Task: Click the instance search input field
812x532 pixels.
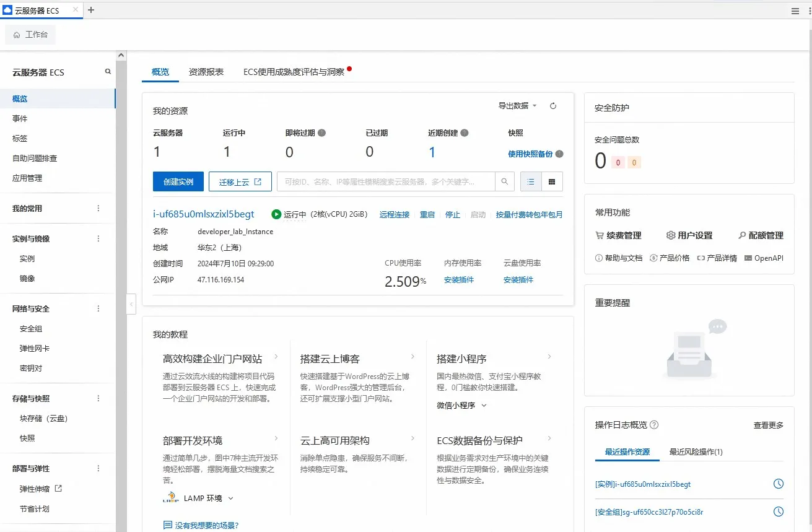Action: pyautogui.click(x=386, y=181)
